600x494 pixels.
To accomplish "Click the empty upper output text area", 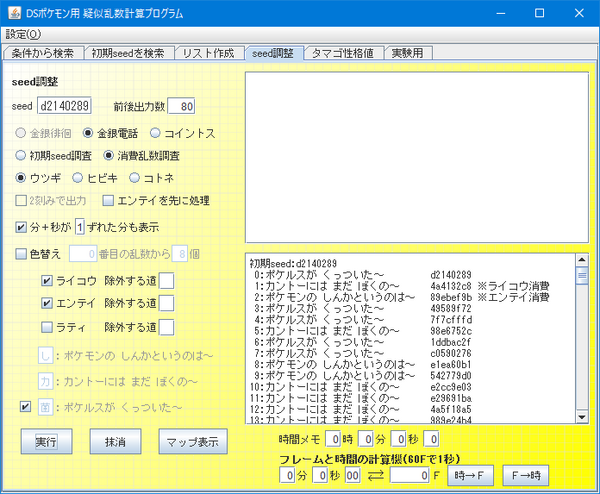I will pyautogui.click(x=417, y=157).
